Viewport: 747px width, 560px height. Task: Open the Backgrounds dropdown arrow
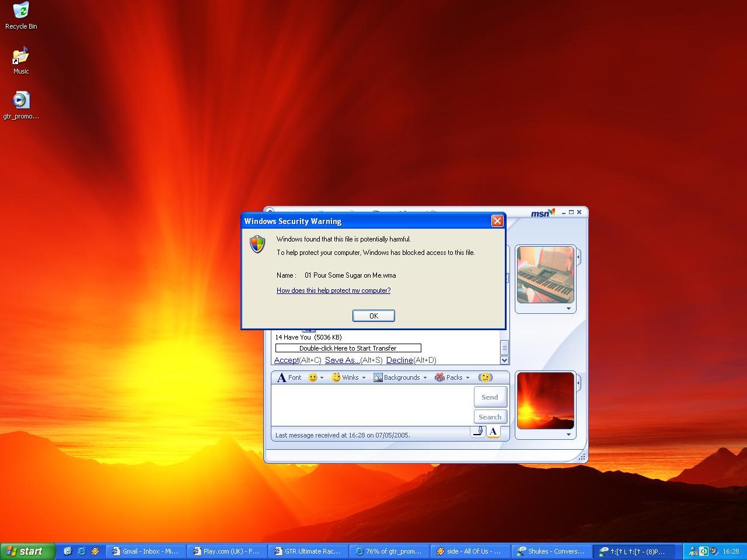(425, 377)
